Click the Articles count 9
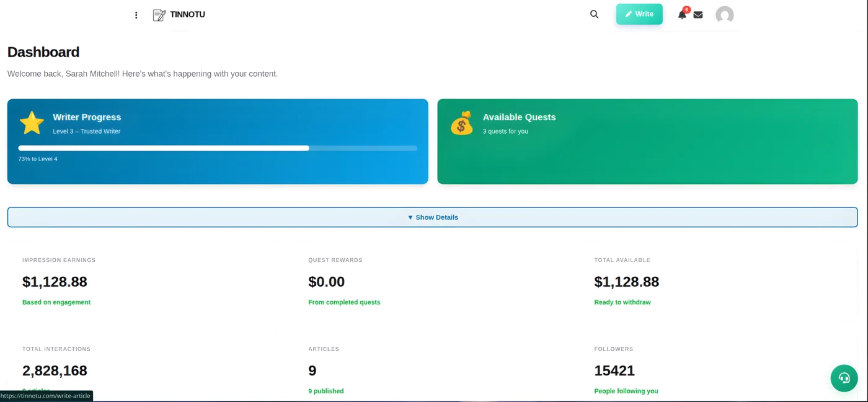868x402 pixels. (312, 371)
